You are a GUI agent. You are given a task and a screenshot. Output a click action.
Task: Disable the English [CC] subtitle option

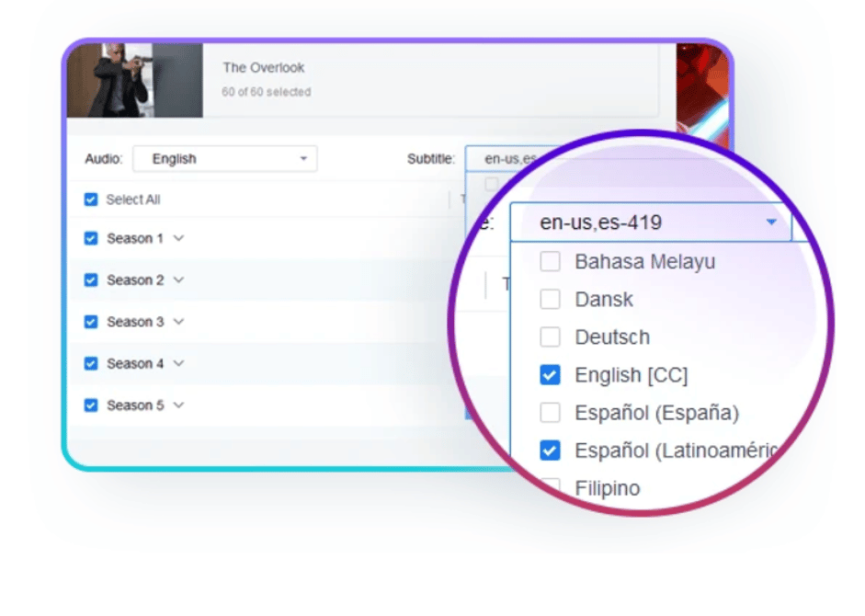point(550,374)
